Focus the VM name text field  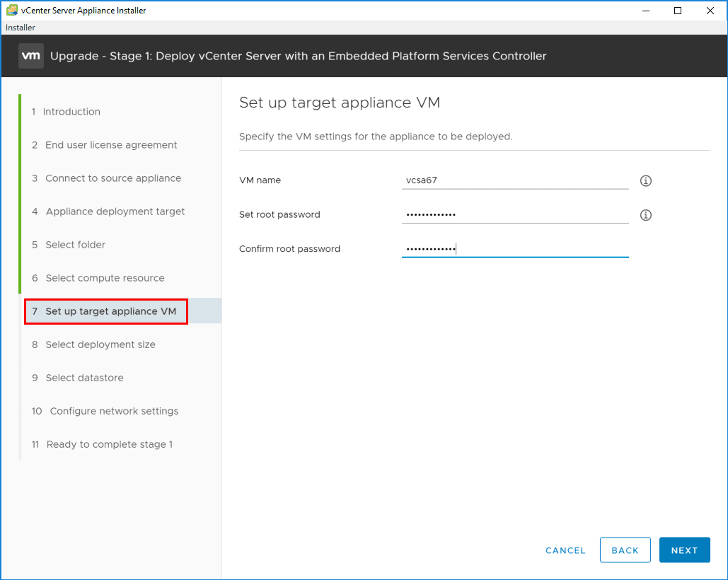tap(514, 180)
